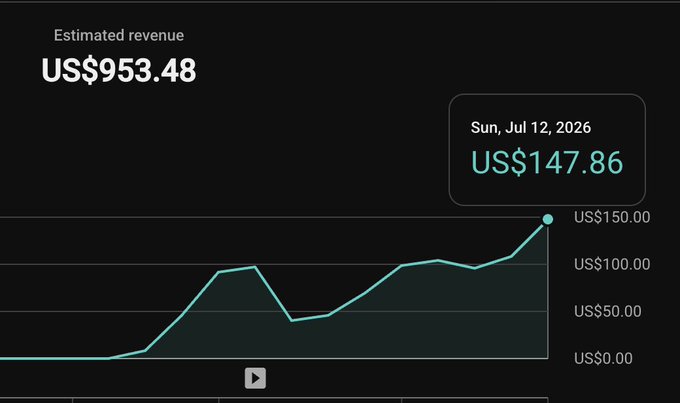Click the Estimated revenue label
This screenshot has height=403, width=680.
(119, 35)
